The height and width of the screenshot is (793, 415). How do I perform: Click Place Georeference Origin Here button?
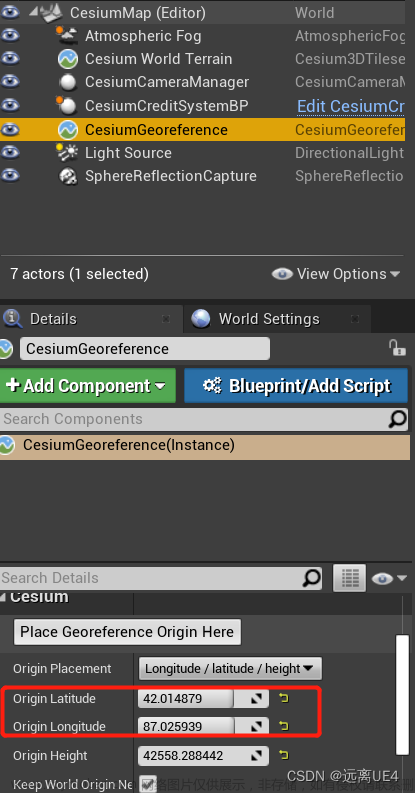point(127,632)
